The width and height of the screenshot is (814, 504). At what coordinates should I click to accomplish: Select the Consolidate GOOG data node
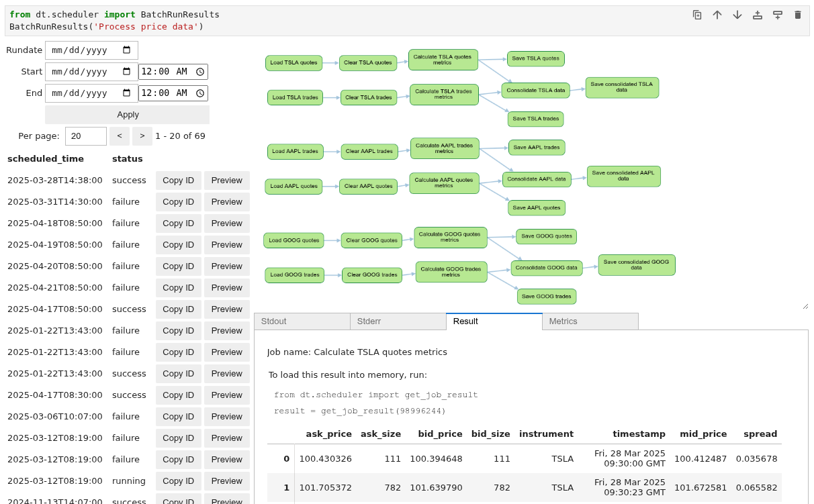click(547, 268)
